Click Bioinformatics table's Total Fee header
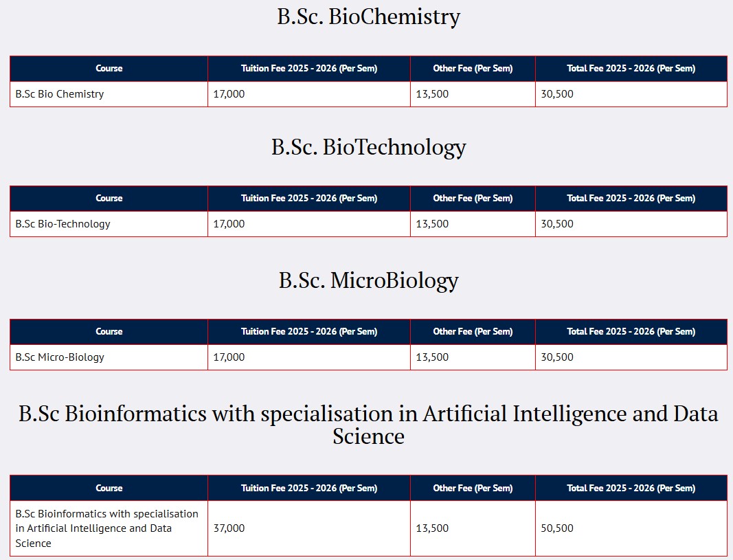Image resolution: width=733 pixels, height=560 pixels. (x=631, y=489)
